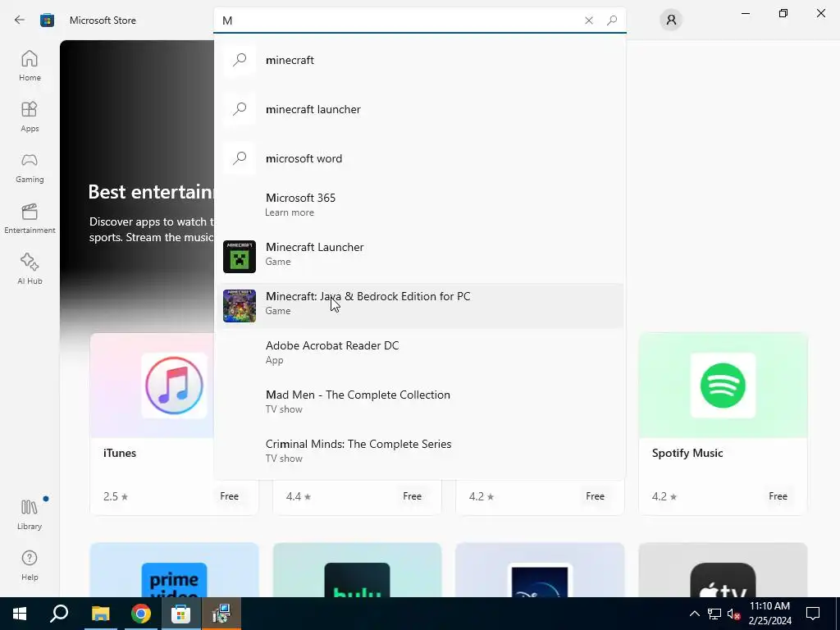Image resolution: width=840 pixels, height=630 pixels.
Task: Click search icon beside 'microsoft word'
Action: coord(240,158)
